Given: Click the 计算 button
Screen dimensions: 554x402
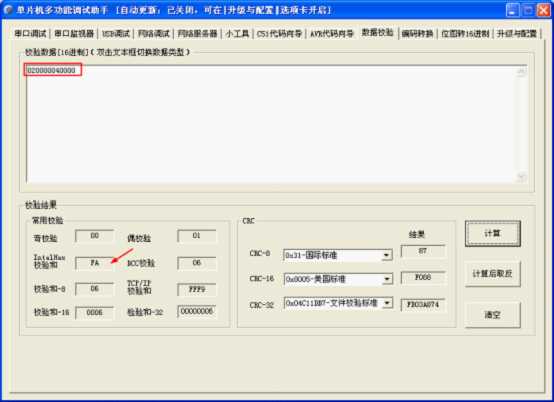Looking at the screenshot, I should [x=493, y=233].
